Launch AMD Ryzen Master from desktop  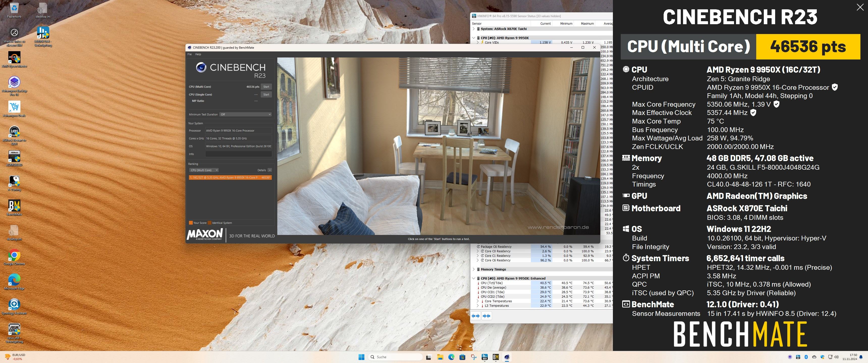(14, 59)
